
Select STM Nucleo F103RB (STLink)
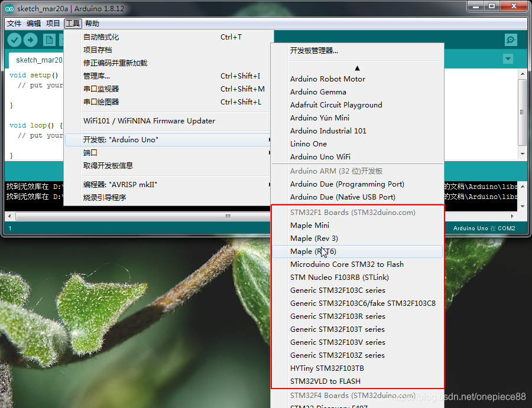[x=357, y=277]
